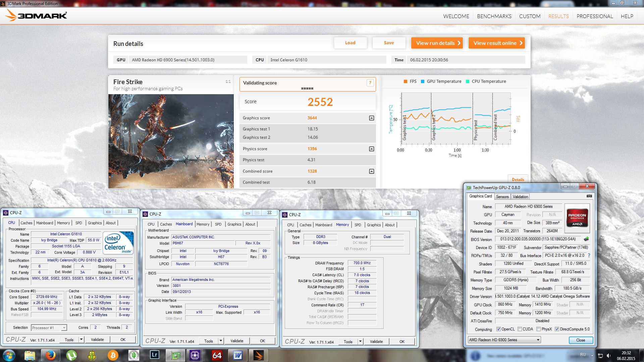Click the Load button in Run details

[350, 43]
